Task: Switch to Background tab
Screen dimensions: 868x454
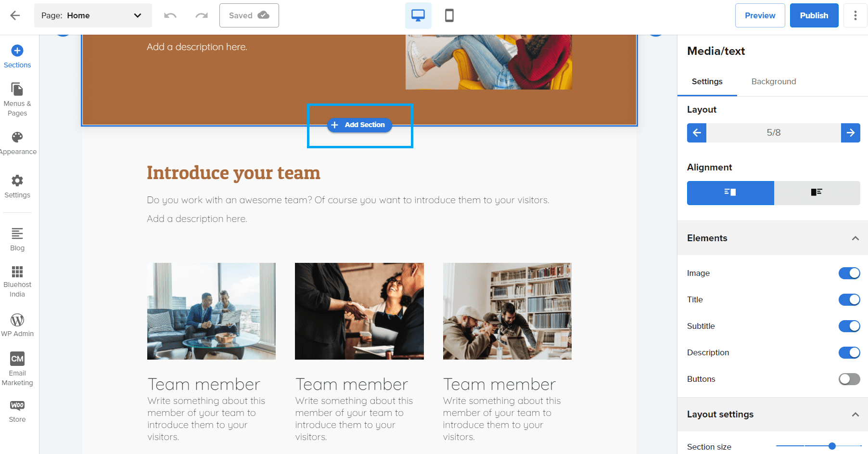Action: (x=774, y=82)
